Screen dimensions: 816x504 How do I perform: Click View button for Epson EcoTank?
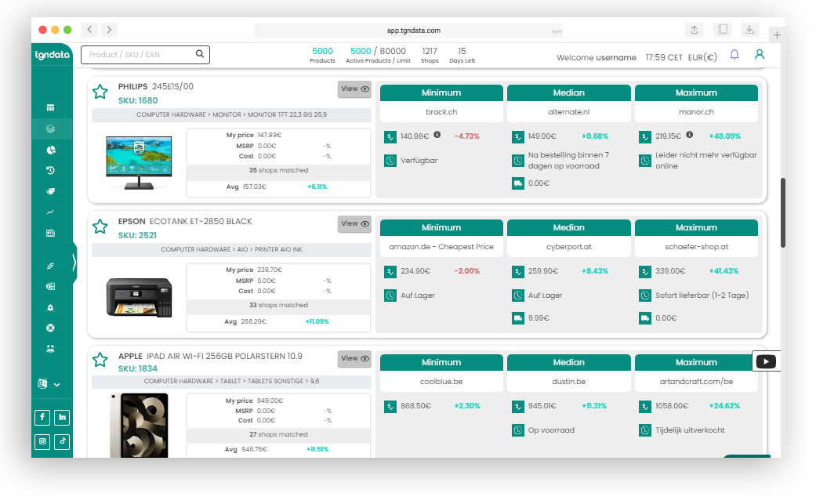tap(355, 223)
